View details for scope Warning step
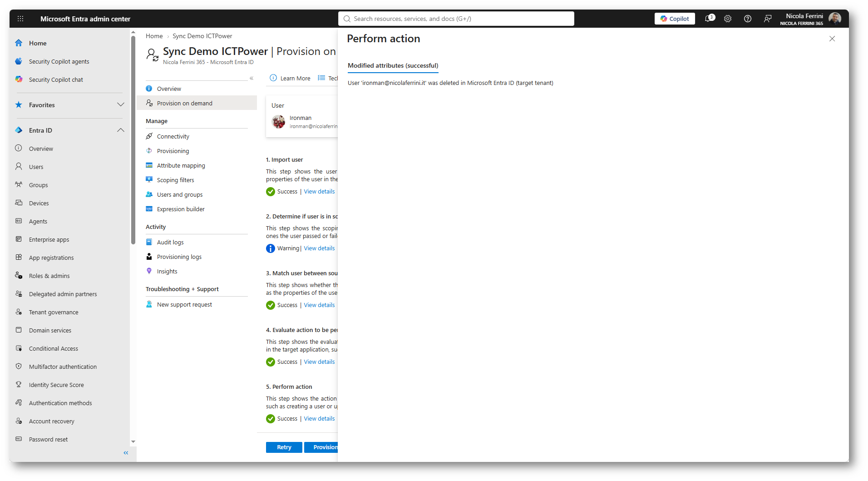 [x=319, y=248]
